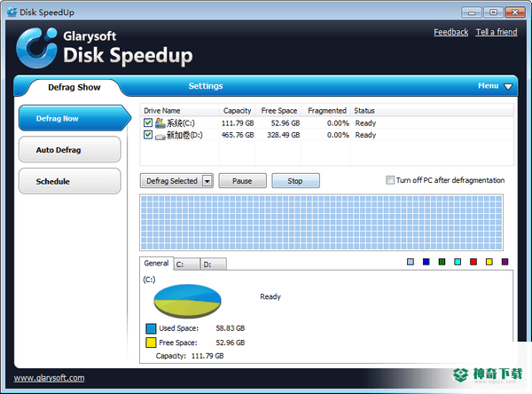Click the C: drive pie chart
Screen dimensions: 532x394
187,301
